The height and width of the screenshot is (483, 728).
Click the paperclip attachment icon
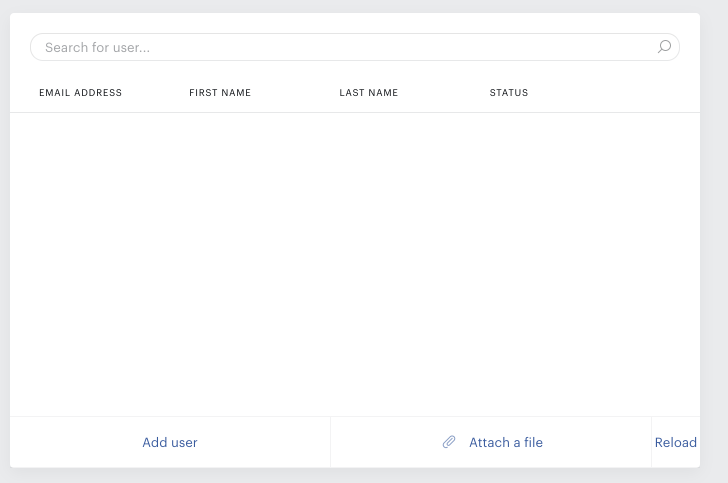pos(449,442)
